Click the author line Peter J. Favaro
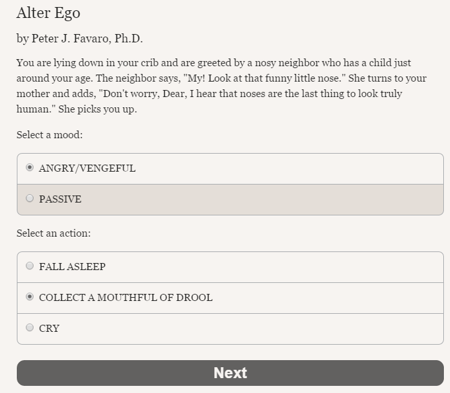The width and height of the screenshot is (450, 393). point(79,39)
